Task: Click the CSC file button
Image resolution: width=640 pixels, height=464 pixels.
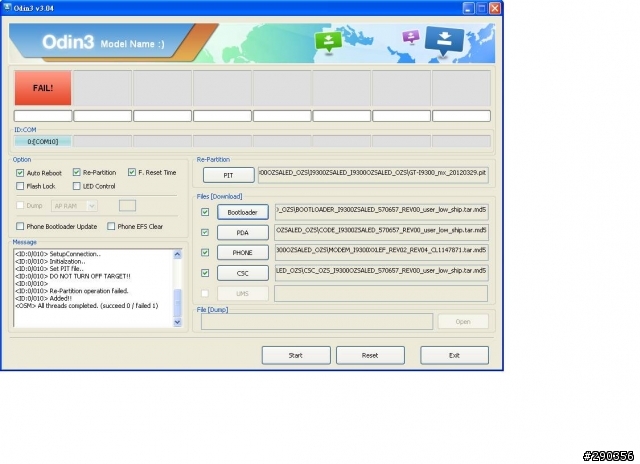Action: pos(243,273)
